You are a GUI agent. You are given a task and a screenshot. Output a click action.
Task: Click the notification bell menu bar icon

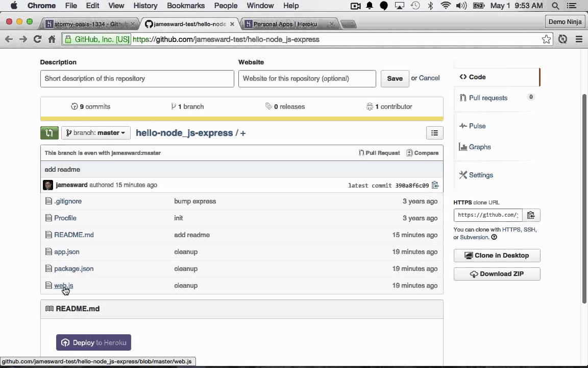tap(370, 6)
